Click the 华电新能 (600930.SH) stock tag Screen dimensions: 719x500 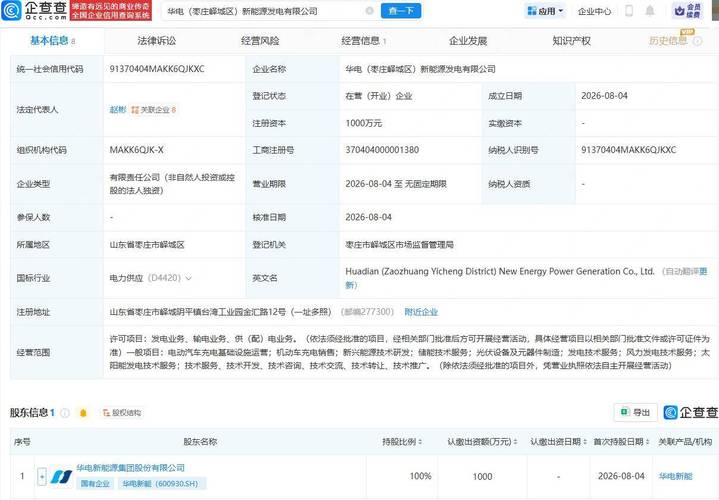160,483
